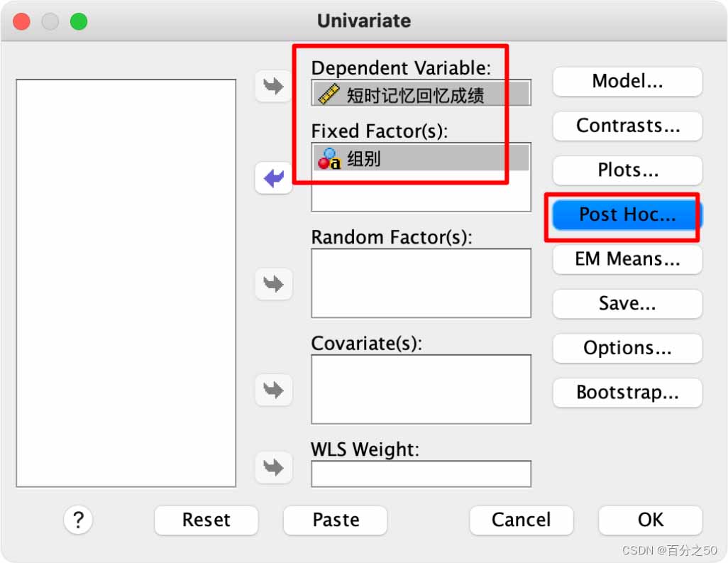The width and height of the screenshot is (728, 563).
Task: Open the Options... dialog
Action: pos(627,348)
